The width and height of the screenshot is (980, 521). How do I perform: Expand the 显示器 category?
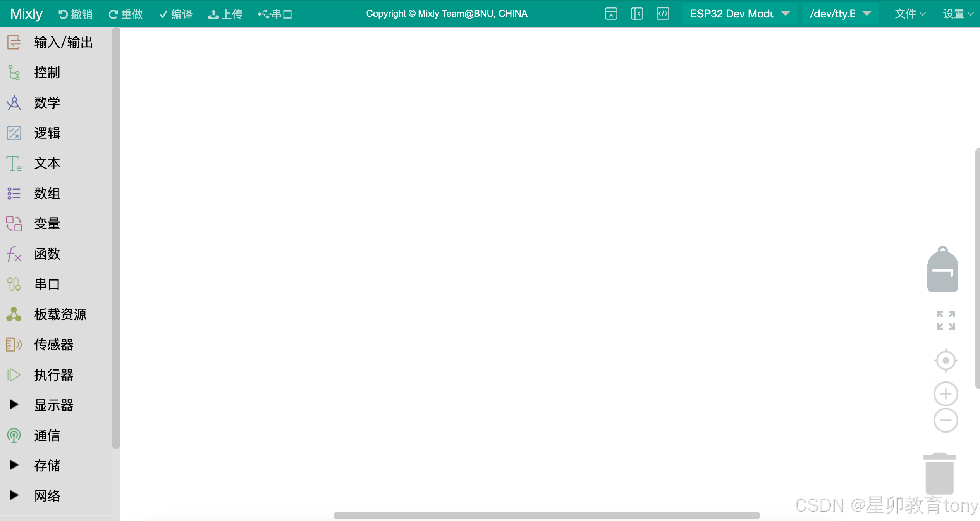53,405
